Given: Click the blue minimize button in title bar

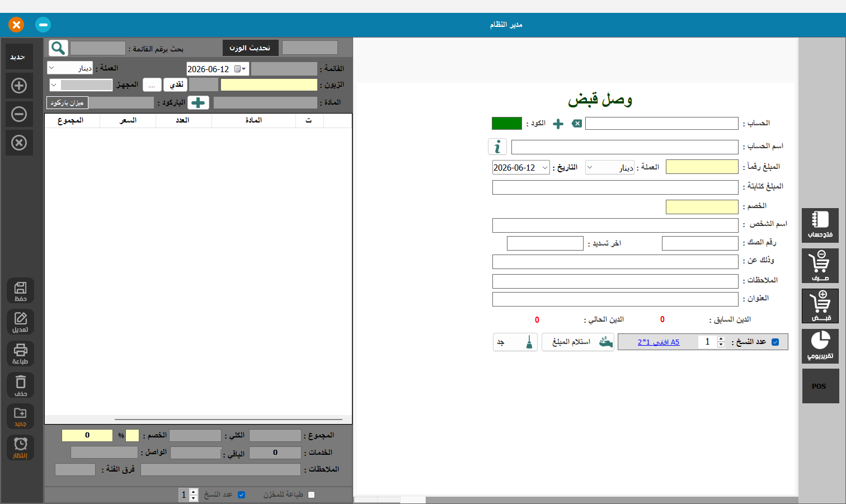Looking at the screenshot, I should pyautogui.click(x=43, y=25).
